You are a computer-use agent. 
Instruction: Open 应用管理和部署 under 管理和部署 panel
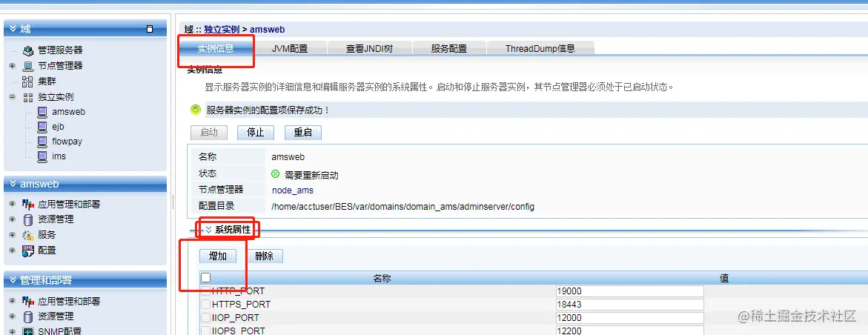coord(69,302)
